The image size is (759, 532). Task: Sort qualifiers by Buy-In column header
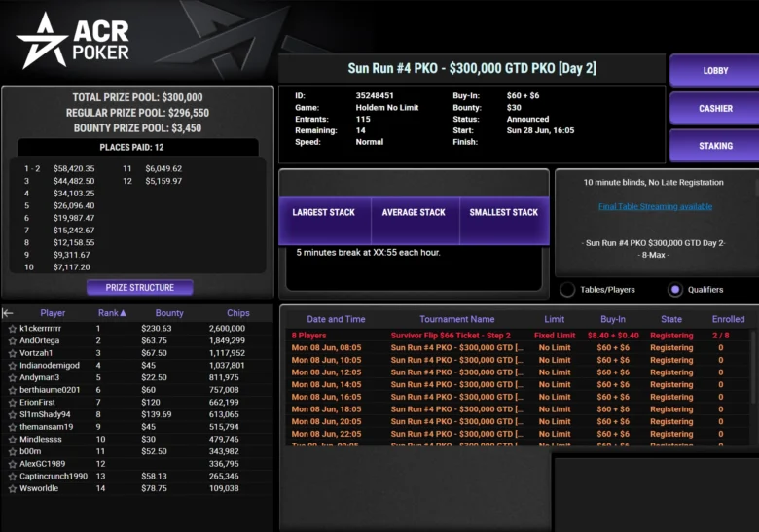pyautogui.click(x=613, y=319)
